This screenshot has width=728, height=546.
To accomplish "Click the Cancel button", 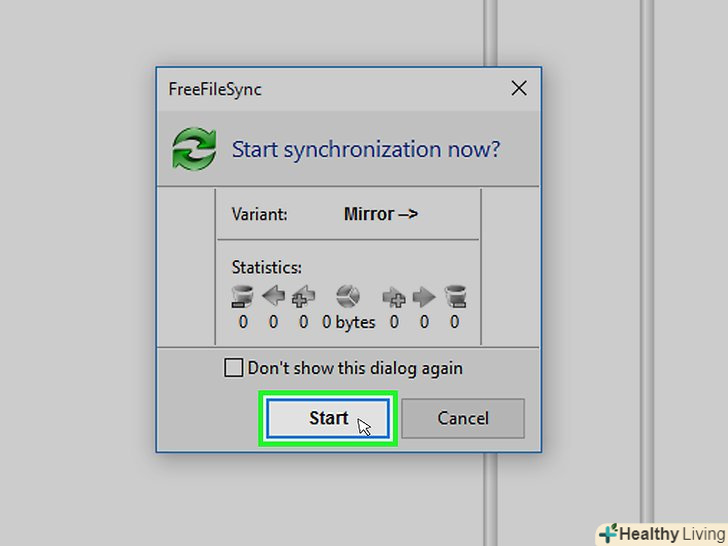I will pos(463,418).
